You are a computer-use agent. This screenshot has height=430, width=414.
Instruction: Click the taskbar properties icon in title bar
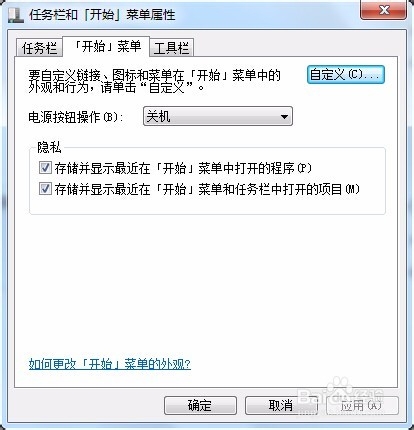[15, 15]
